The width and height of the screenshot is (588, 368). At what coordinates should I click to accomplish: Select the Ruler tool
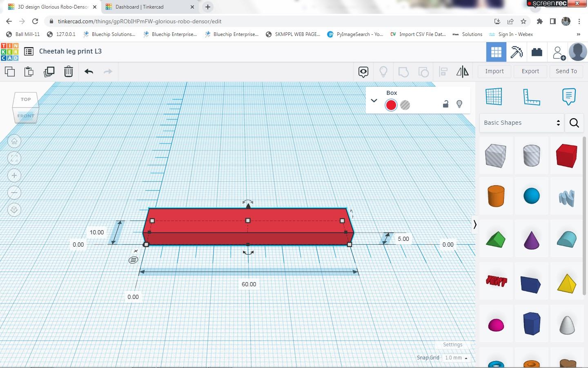pyautogui.click(x=531, y=97)
